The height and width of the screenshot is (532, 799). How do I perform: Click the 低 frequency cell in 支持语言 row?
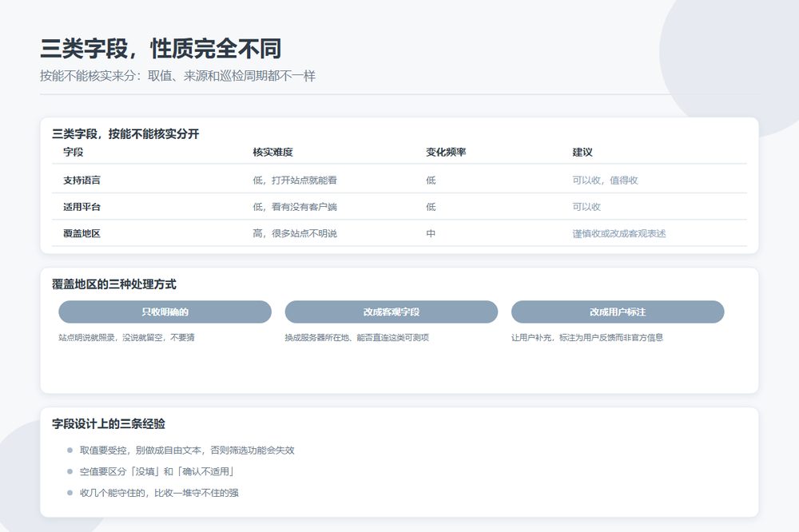click(431, 180)
